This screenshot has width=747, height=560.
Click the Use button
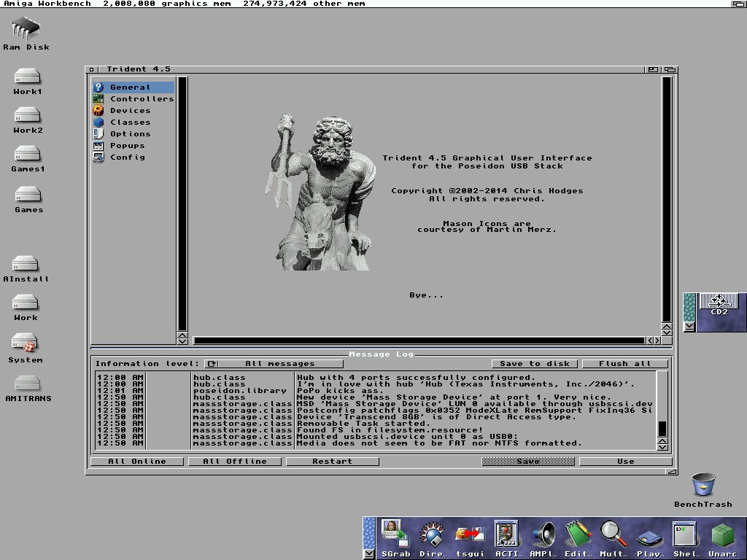pyautogui.click(x=625, y=462)
